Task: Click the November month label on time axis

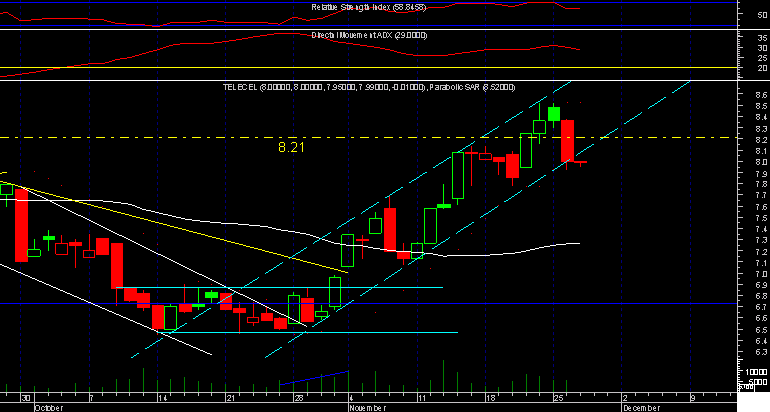Action: (x=367, y=408)
